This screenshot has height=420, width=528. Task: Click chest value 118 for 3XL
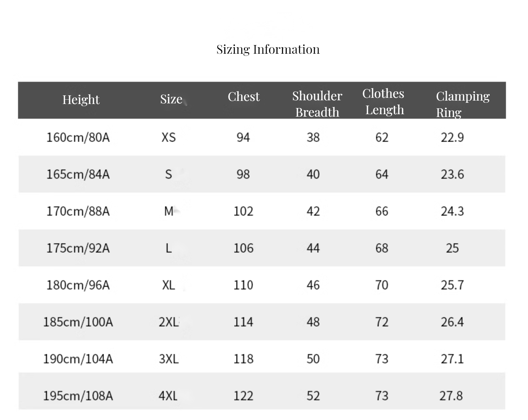pos(243,359)
